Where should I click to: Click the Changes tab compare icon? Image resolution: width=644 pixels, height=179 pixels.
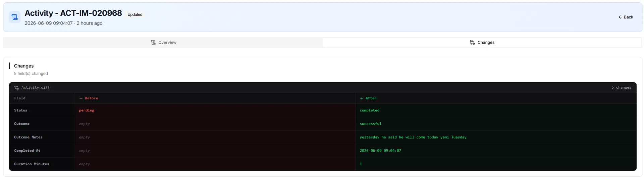click(x=472, y=42)
